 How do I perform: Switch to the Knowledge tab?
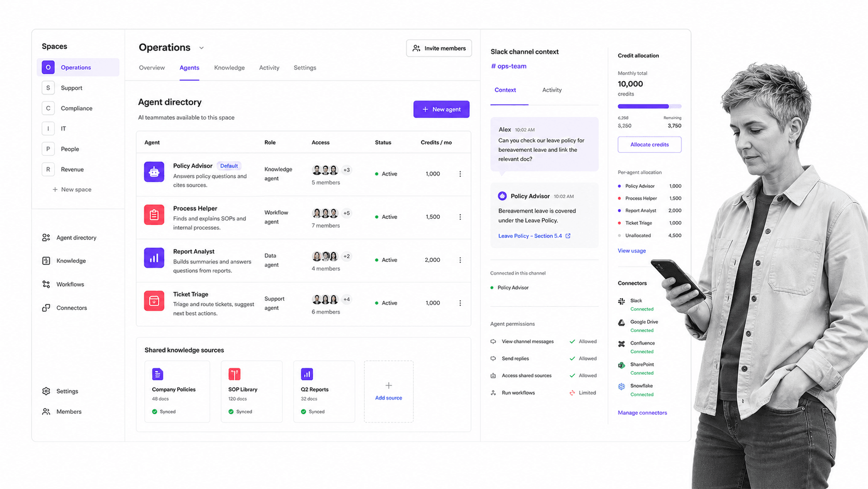coord(229,68)
